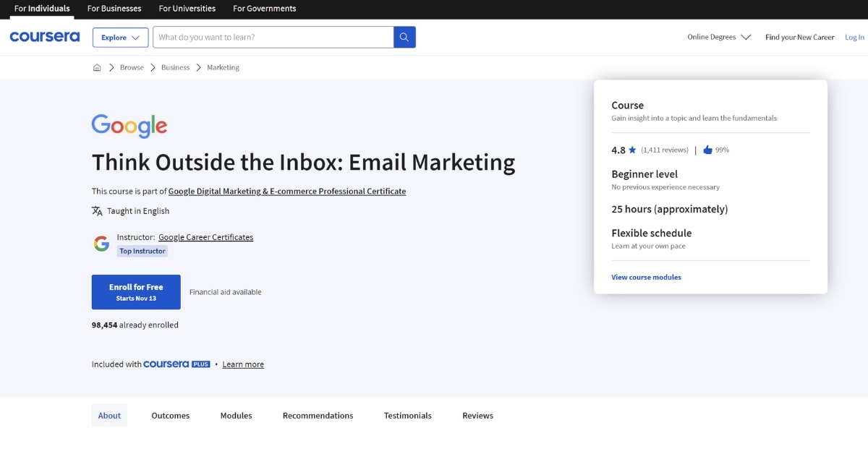Open the Business breadcrumb
The width and height of the screenshot is (868, 454).
point(175,67)
